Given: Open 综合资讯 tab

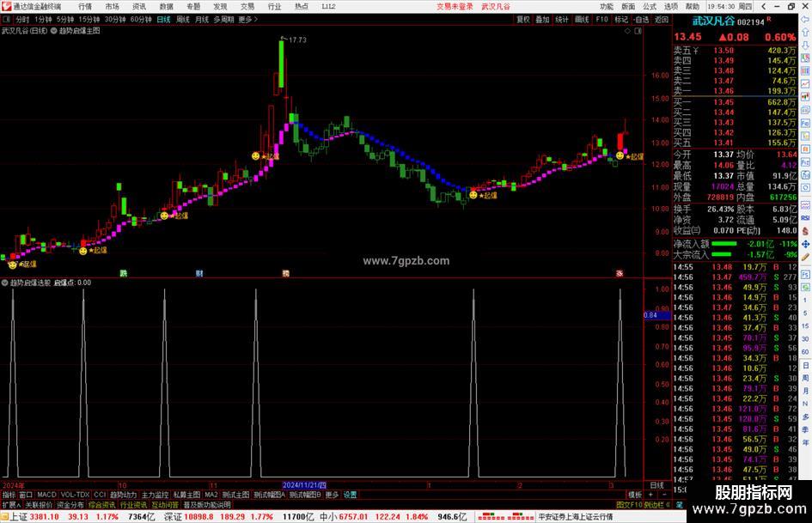Looking at the screenshot, I should coord(101,504).
